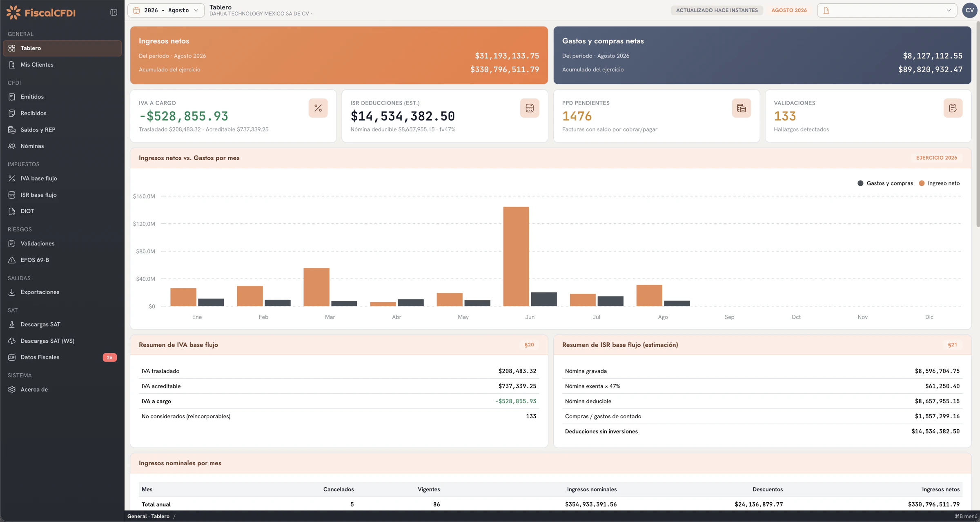Collapse the sidebar with the panel icon
Screen dimensions: 980x522
[114, 13]
